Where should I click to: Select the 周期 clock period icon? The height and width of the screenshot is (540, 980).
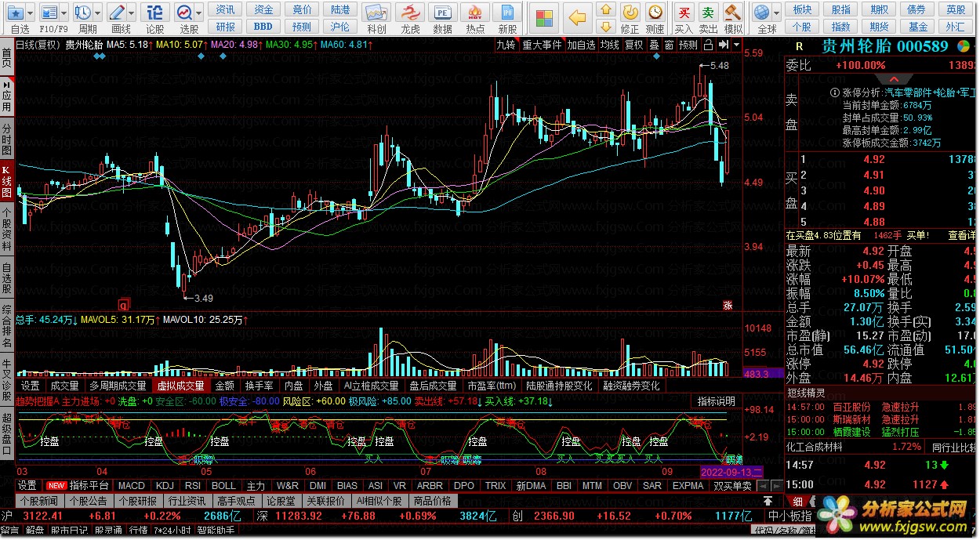coord(82,13)
